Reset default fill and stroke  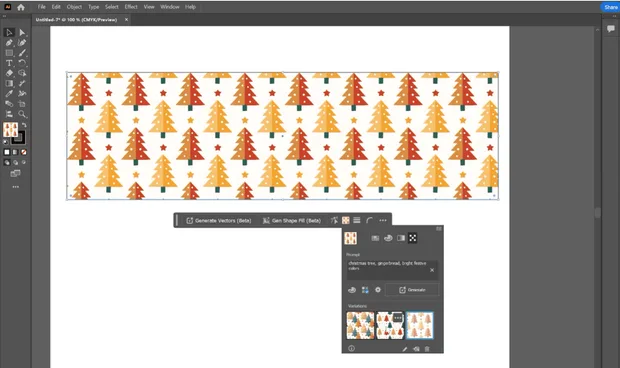pyautogui.click(x=6, y=142)
